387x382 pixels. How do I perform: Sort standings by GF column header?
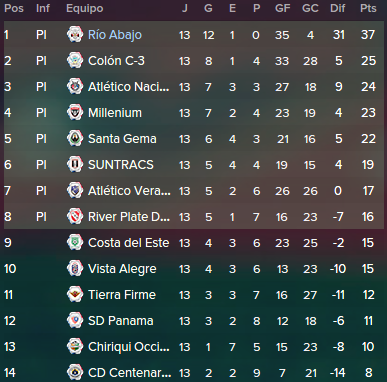click(282, 8)
